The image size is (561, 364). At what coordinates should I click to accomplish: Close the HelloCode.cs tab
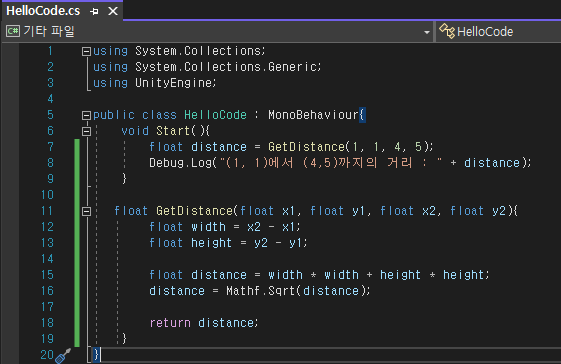coord(113,11)
